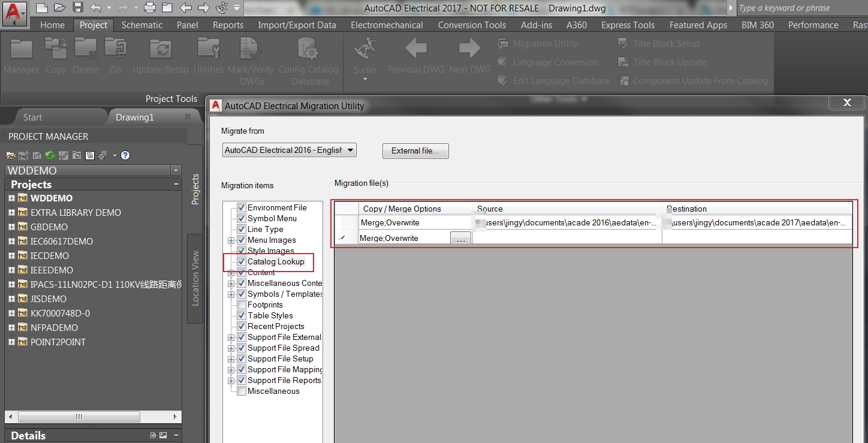The height and width of the screenshot is (443, 868).
Task: Check the Miscellaneous checkbox at list bottom
Action: pos(242,391)
